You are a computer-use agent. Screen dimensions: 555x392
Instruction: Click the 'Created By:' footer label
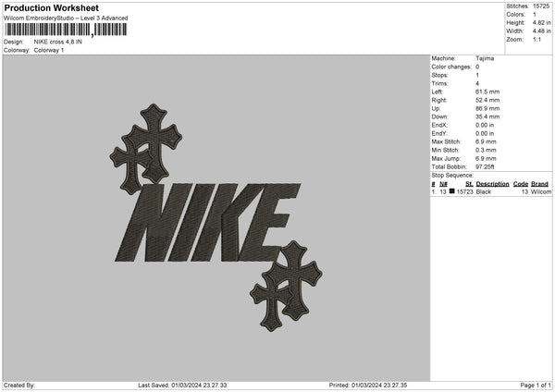coord(19,386)
